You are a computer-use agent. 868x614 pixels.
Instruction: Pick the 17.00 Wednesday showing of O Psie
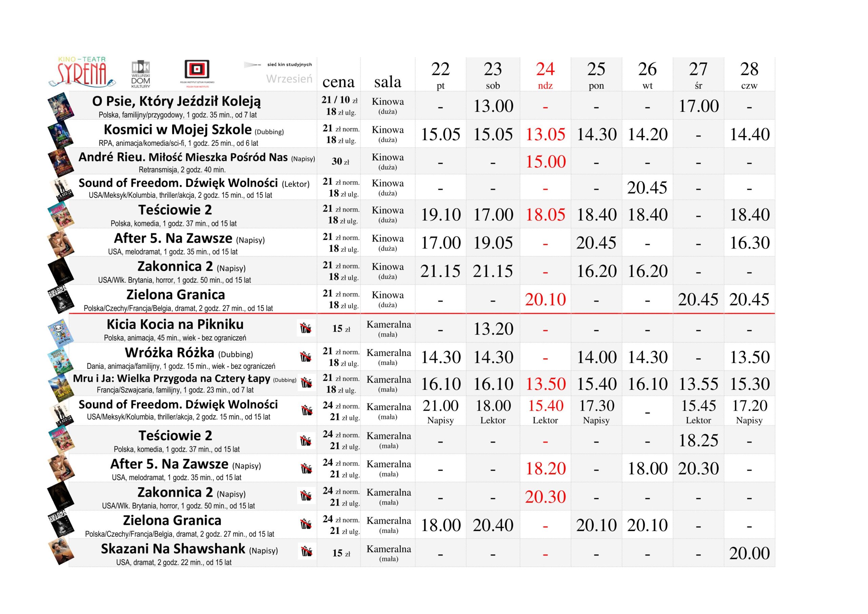[x=698, y=106]
